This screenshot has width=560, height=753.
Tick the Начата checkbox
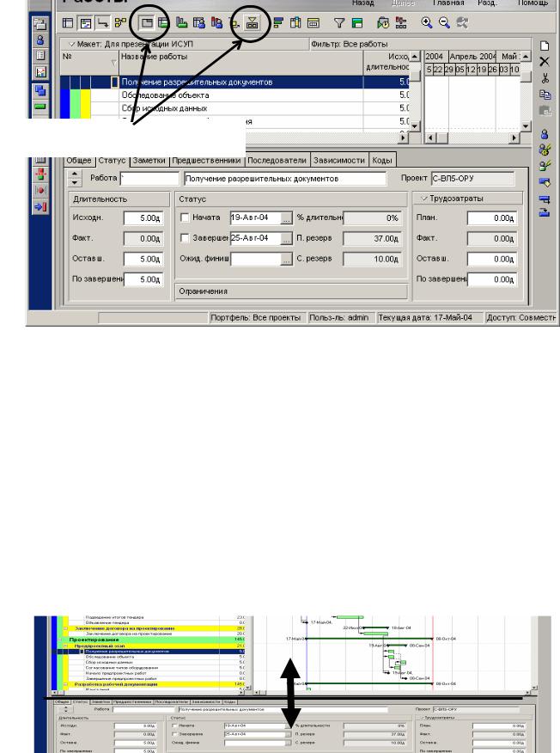point(185,217)
